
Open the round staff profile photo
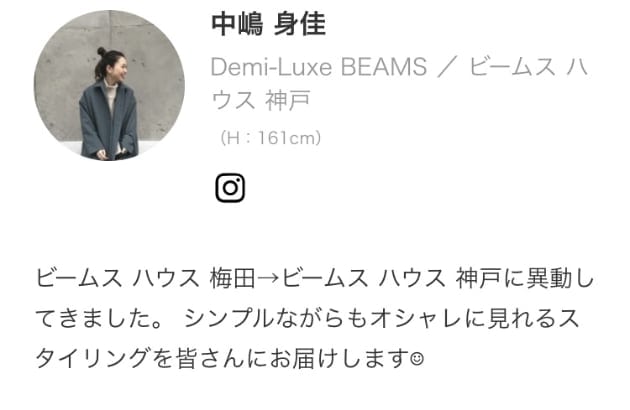coord(109,85)
